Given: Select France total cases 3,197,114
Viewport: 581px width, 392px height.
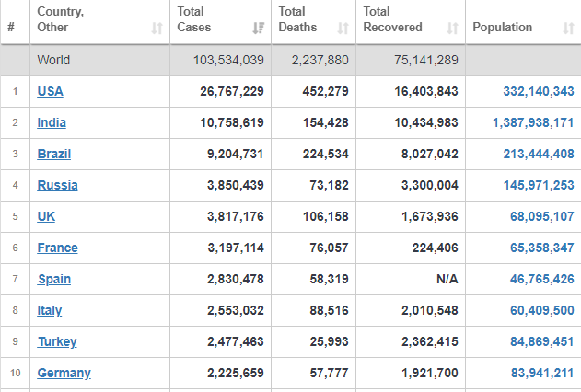Looking at the screenshot, I should click(236, 248).
